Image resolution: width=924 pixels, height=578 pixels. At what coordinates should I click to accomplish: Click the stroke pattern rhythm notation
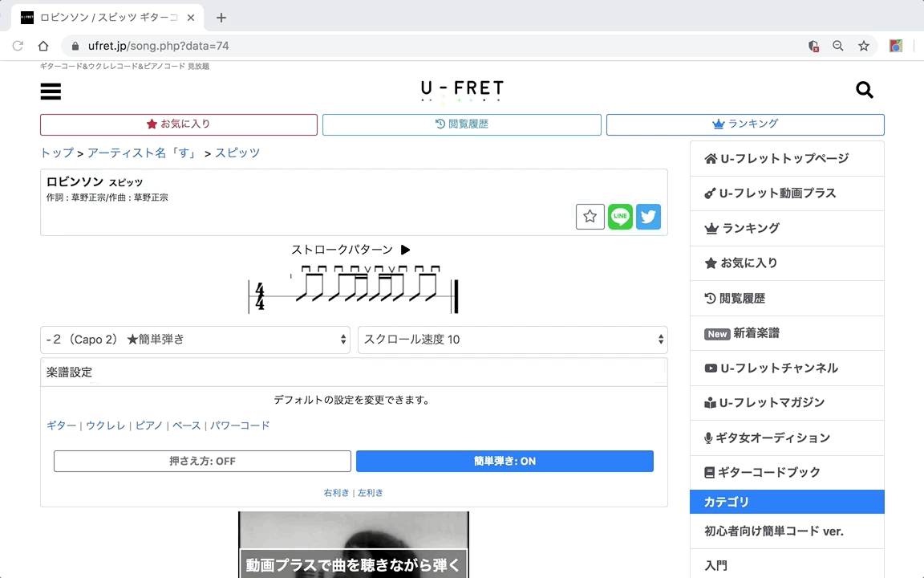pos(353,290)
